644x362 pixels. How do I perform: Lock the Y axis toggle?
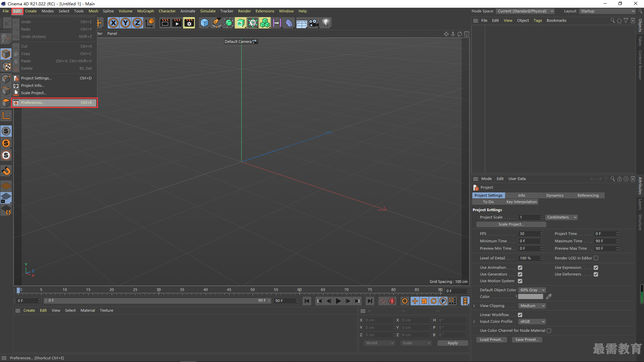point(125,23)
